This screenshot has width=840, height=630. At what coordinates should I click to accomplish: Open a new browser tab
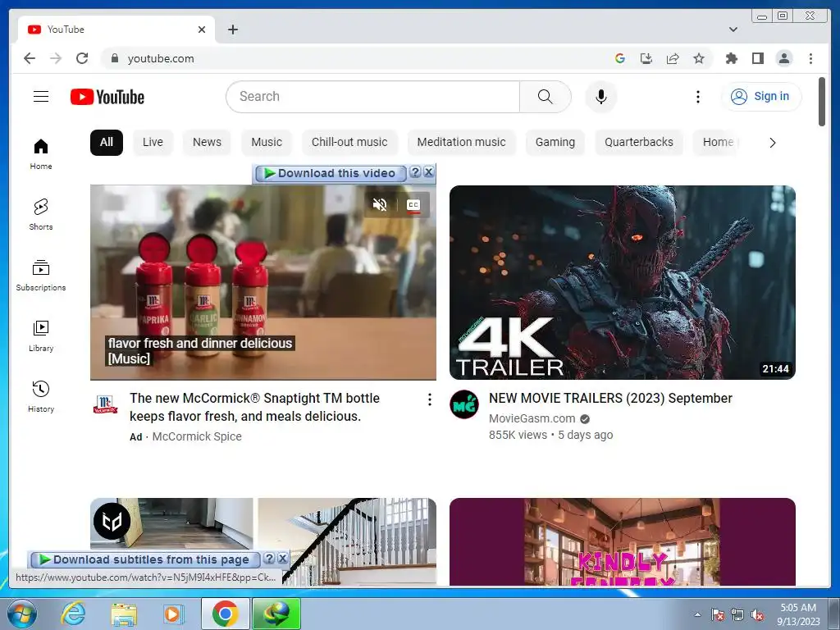(x=232, y=30)
